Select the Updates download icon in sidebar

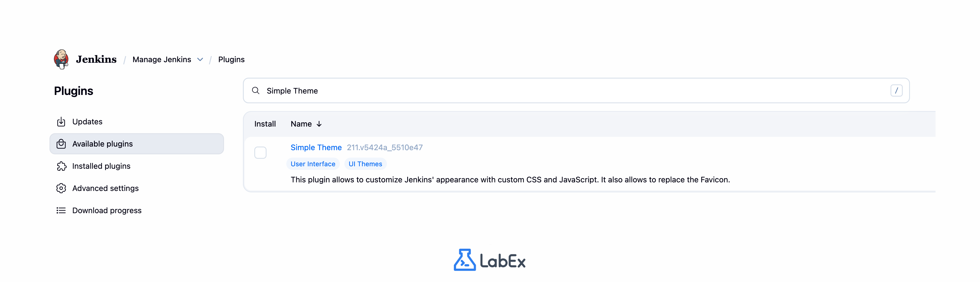[61, 122]
